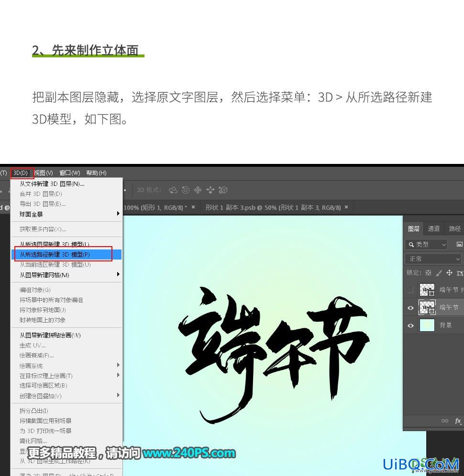Screen dimensions: 464x476
Task: Choose 从所选路径新建 3D 模型(P)
Action: tap(66, 254)
